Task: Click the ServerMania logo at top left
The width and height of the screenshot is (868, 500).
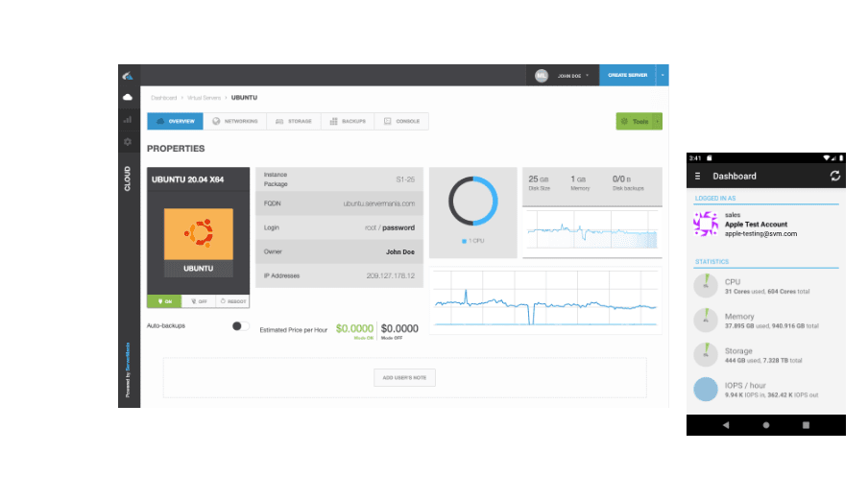Action: 128,76
